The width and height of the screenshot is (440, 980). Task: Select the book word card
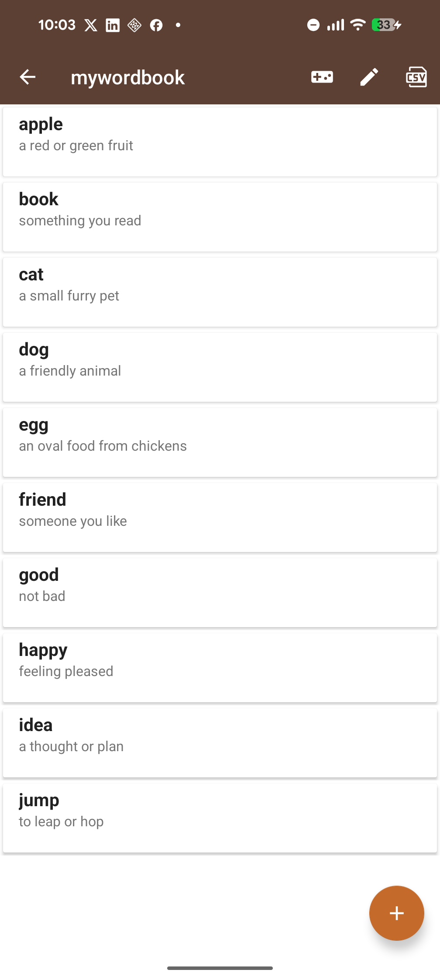[220, 217]
